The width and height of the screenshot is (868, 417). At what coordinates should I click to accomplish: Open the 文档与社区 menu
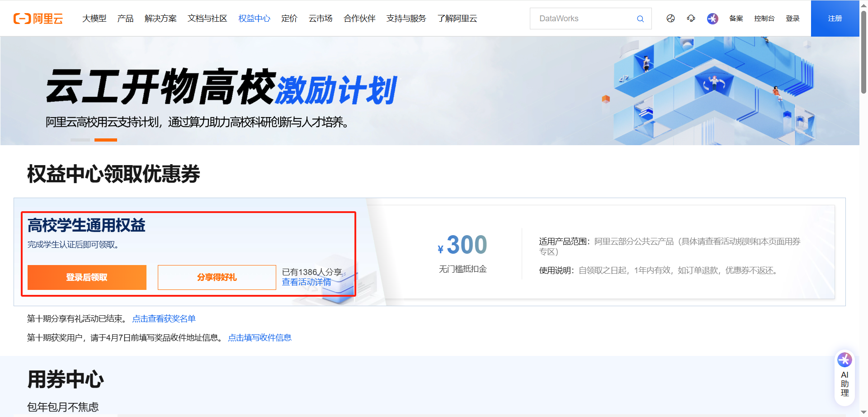tap(208, 19)
